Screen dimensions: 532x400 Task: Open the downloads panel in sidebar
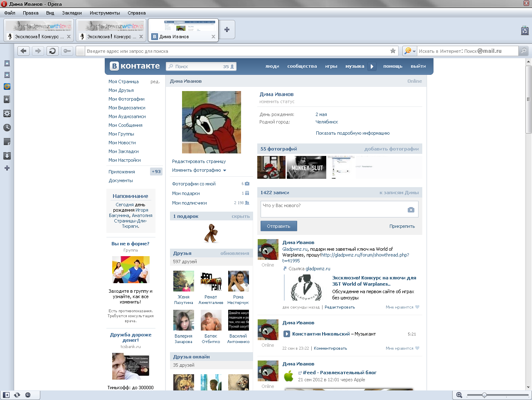(7, 156)
